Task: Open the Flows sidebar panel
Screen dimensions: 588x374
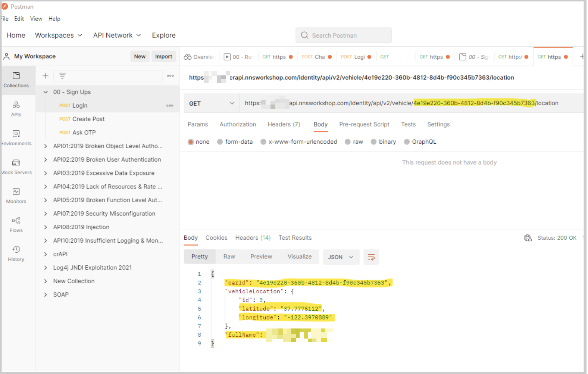Action: pos(16,225)
